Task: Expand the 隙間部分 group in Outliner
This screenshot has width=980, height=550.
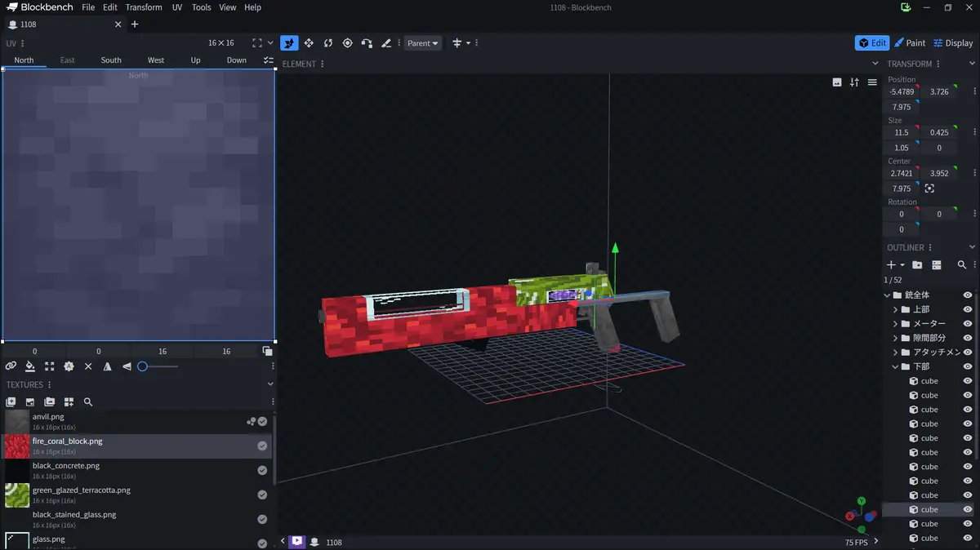Action: click(x=895, y=338)
